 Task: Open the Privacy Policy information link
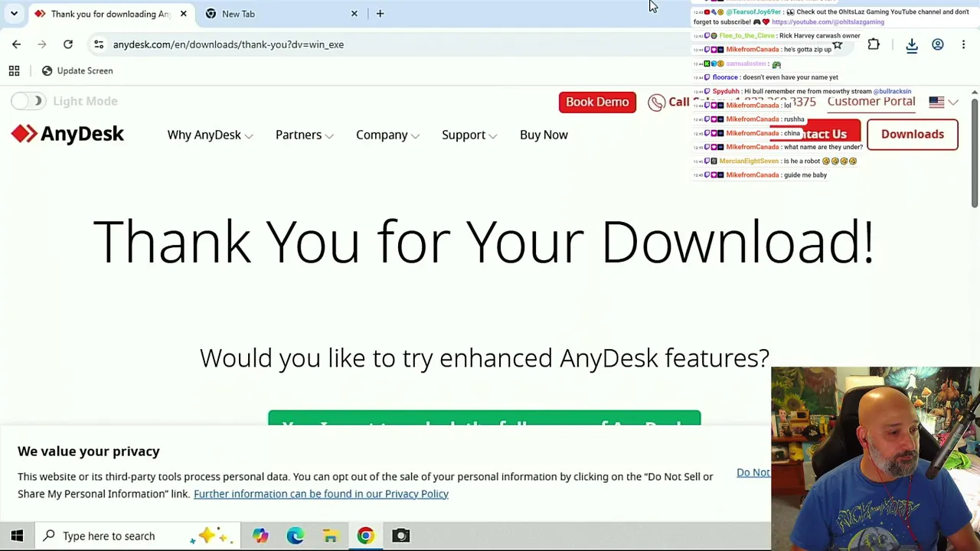(321, 494)
